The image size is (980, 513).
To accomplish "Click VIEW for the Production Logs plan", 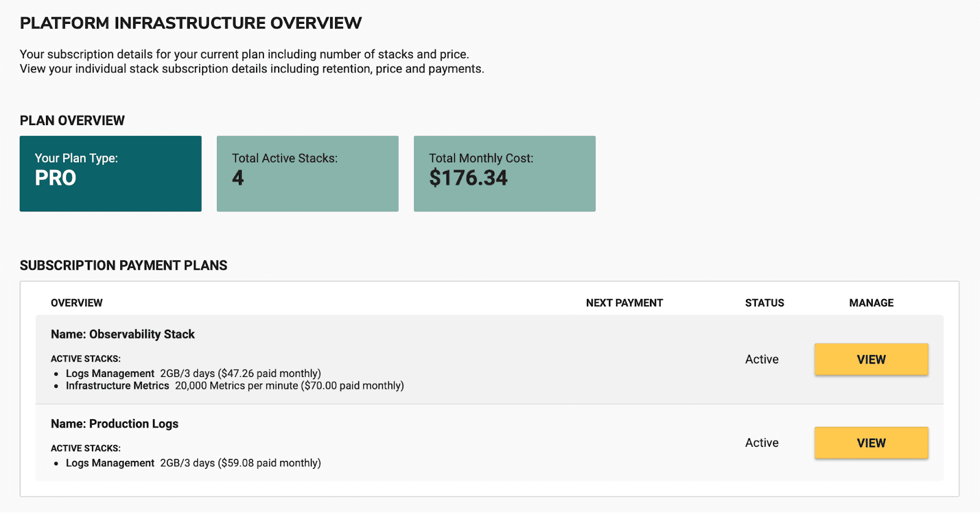I will [871, 443].
